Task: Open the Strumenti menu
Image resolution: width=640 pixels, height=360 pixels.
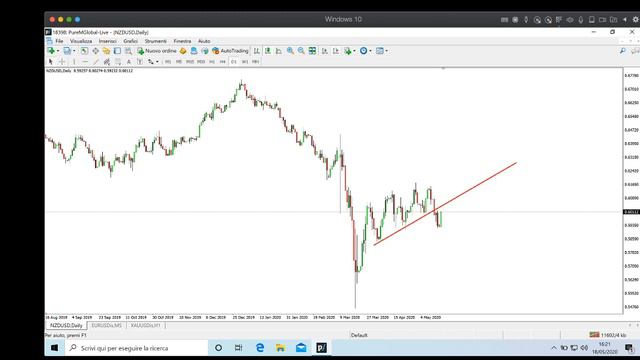Action: pyautogui.click(x=156, y=41)
